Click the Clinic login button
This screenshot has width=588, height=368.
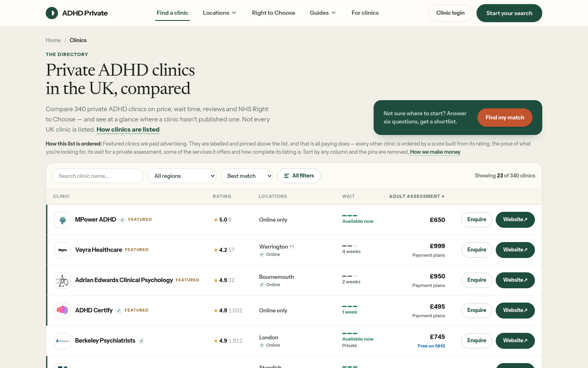pos(450,13)
